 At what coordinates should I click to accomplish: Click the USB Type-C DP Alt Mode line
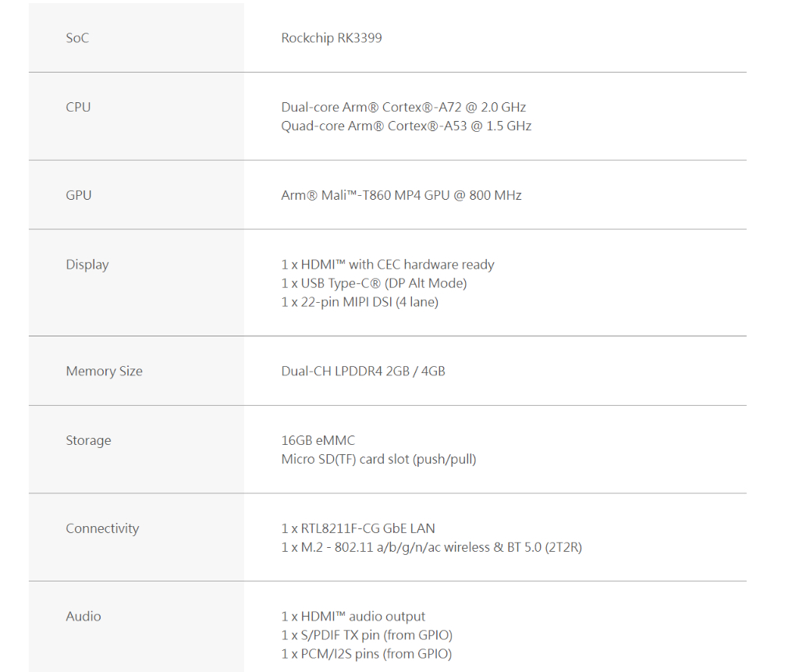click(x=374, y=283)
